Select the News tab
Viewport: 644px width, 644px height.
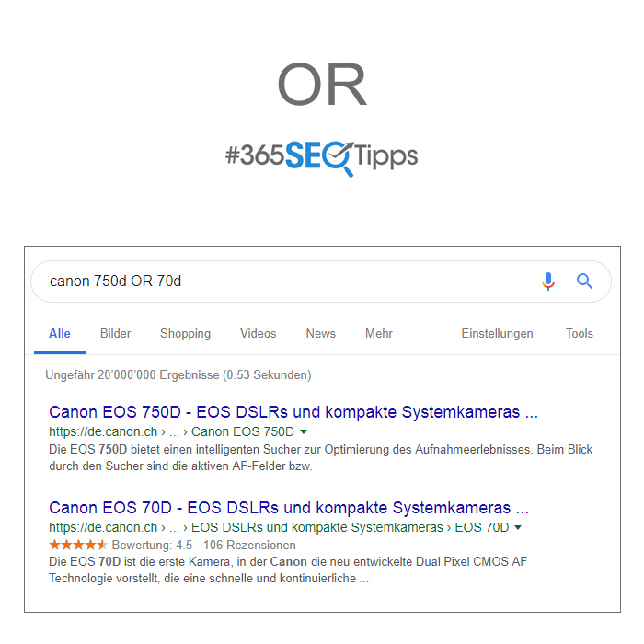pyautogui.click(x=321, y=333)
